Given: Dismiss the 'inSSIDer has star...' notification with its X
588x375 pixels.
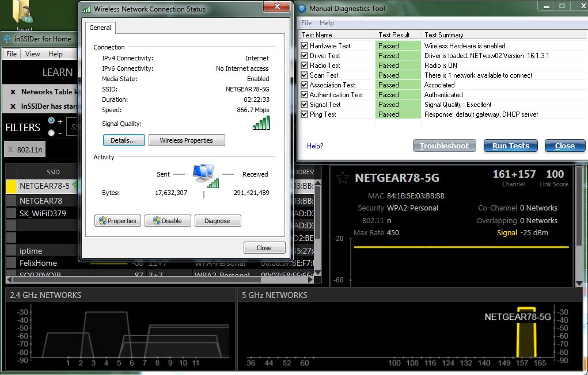Looking at the screenshot, I should (13, 106).
